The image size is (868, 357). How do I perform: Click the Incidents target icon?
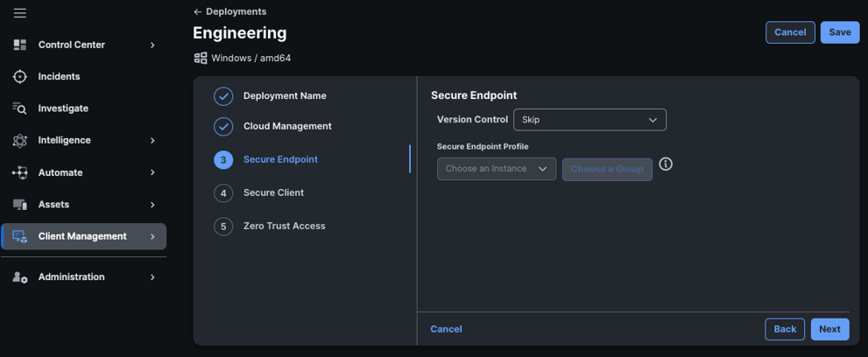(20, 77)
